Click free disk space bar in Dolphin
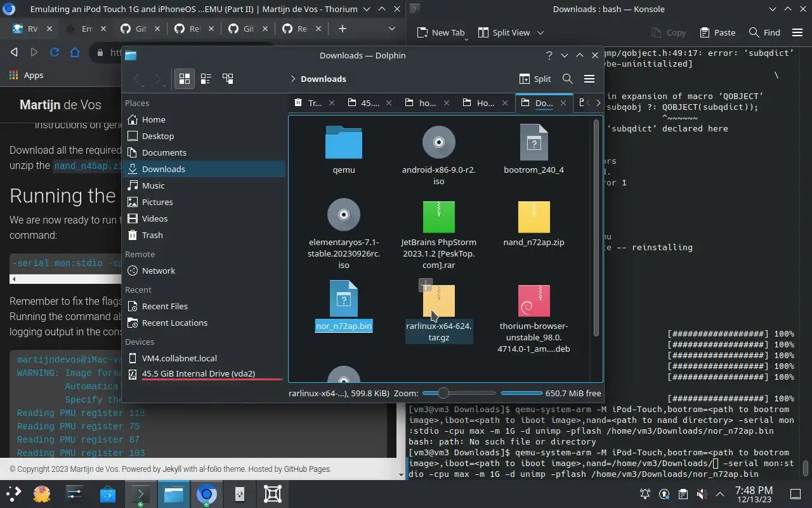This screenshot has width=812, height=508. [521, 394]
